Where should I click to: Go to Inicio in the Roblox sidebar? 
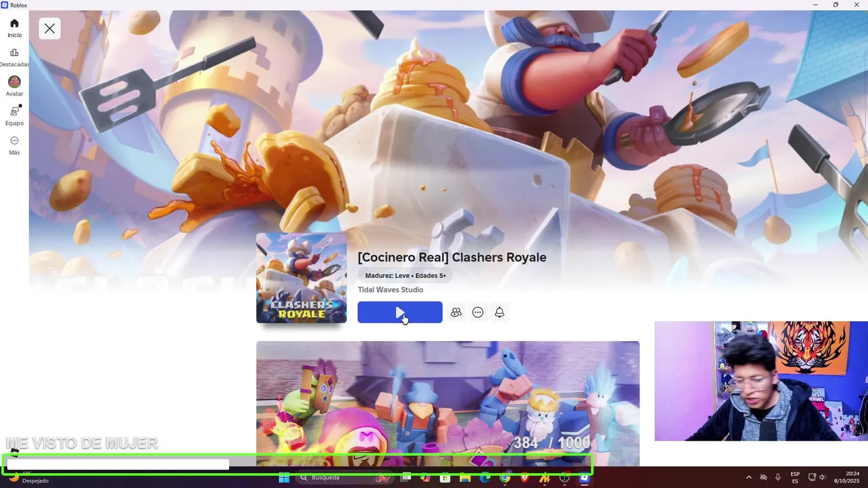pos(14,28)
